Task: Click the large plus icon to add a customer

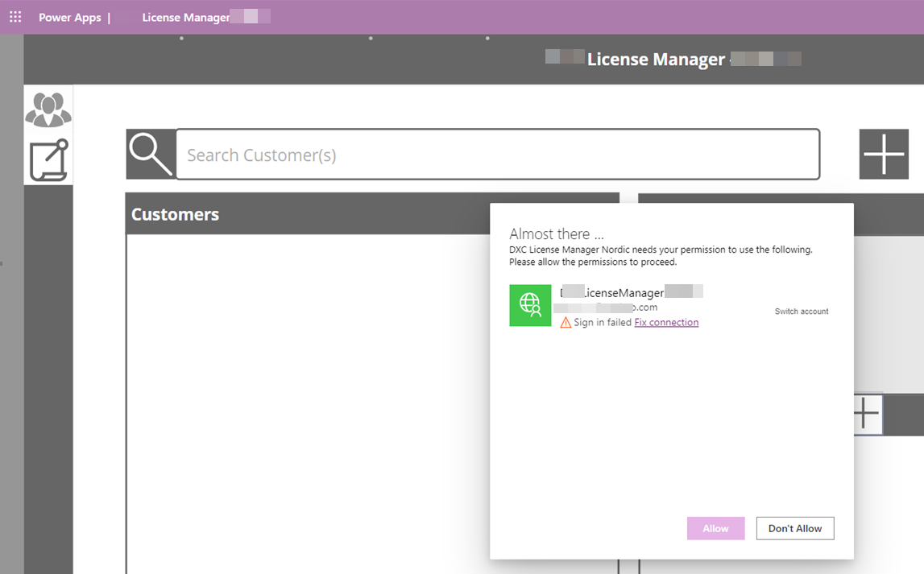Action: (x=884, y=153)
